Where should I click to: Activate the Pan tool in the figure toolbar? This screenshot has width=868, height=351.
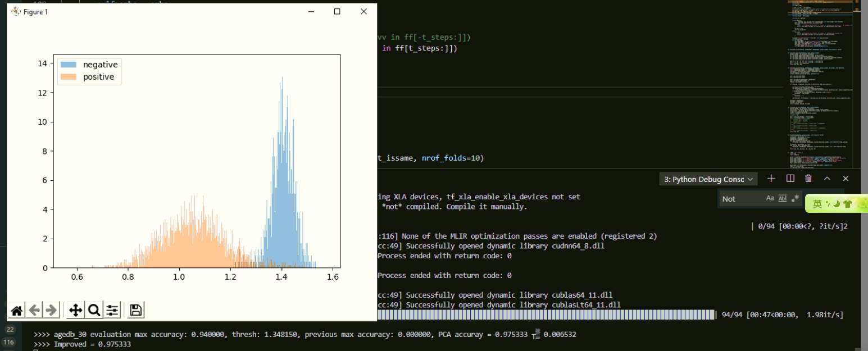pos(76,309)
